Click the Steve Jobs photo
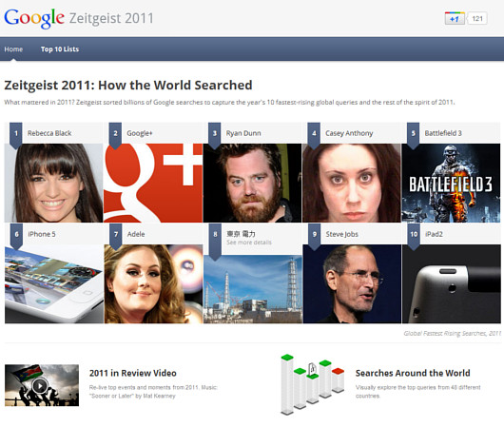Image resolution: width=504 pixels, height=447 pixels. click(x=352, y=284)
